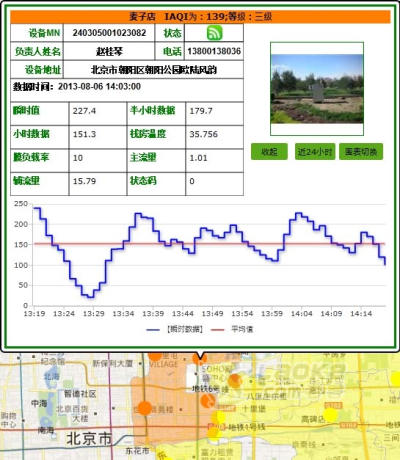
Task: Select yellow station marker near 高碑店
Action: (x=330, y=415)
